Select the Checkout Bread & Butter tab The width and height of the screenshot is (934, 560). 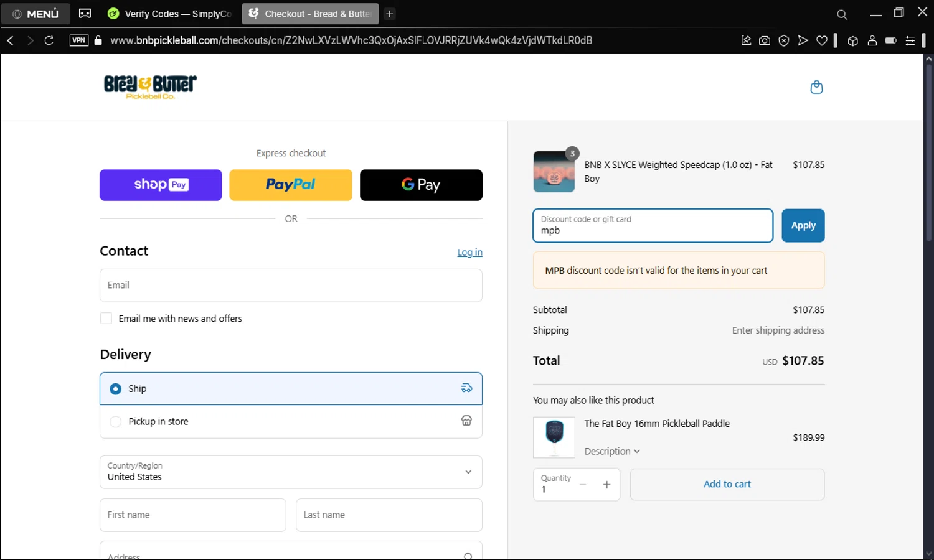[310, 14]
